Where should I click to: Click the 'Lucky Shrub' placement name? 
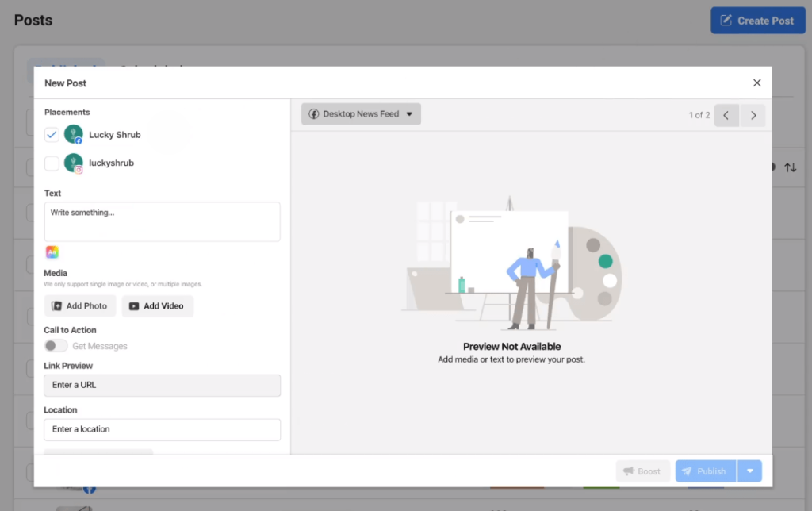(115, 135)
